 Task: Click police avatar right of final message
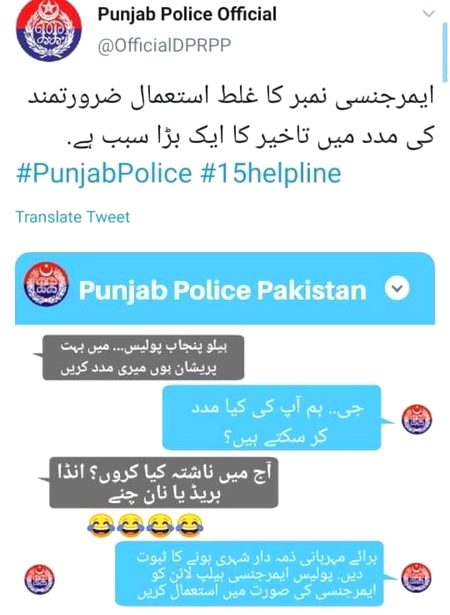tap(416, 578)
